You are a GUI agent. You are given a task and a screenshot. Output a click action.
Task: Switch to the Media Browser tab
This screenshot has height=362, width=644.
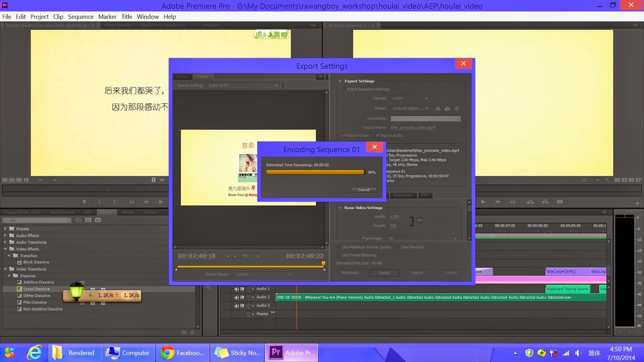click(x=62, y=212)
